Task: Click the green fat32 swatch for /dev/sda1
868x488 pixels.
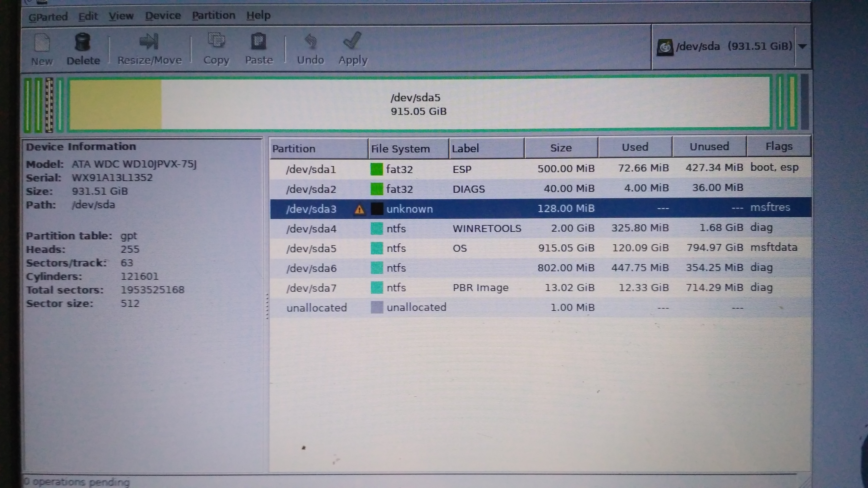Action: [376, 169]
